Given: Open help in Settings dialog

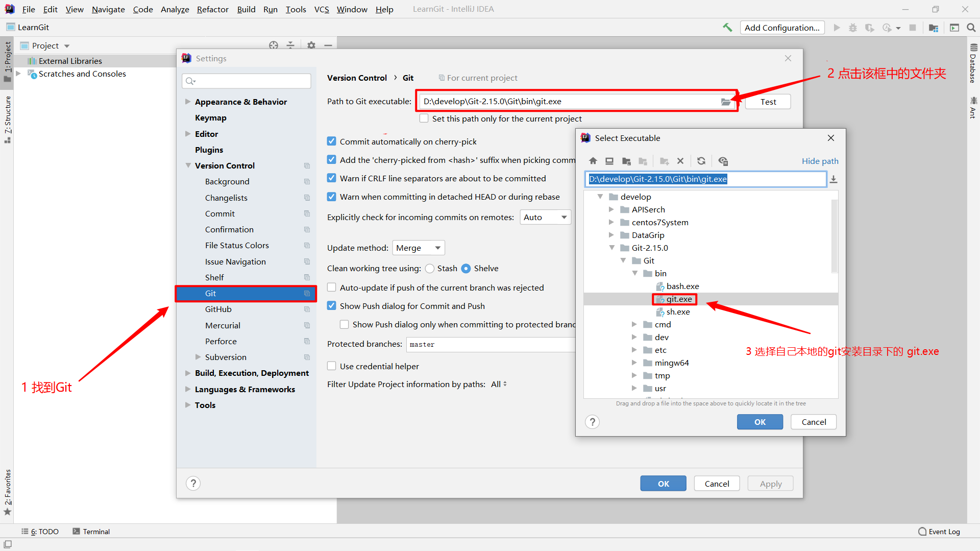Looking at the screenshot, I should [x=193, y=483].
